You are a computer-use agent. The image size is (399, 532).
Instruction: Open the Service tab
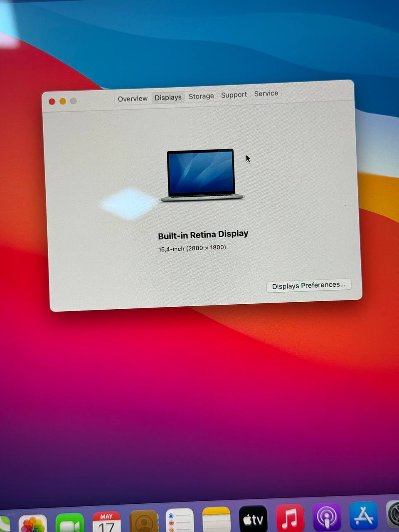[266, 94]
